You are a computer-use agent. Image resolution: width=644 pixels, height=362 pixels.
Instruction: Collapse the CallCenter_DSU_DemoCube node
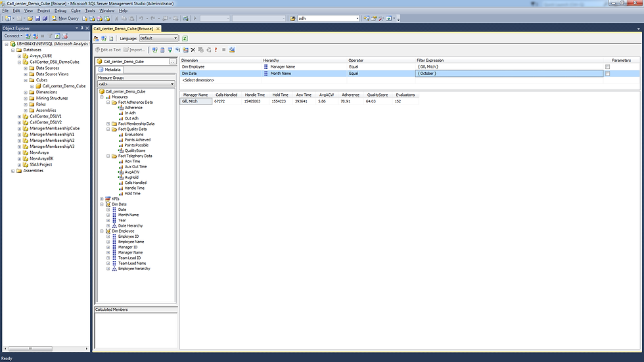click(x=19, y=62)
